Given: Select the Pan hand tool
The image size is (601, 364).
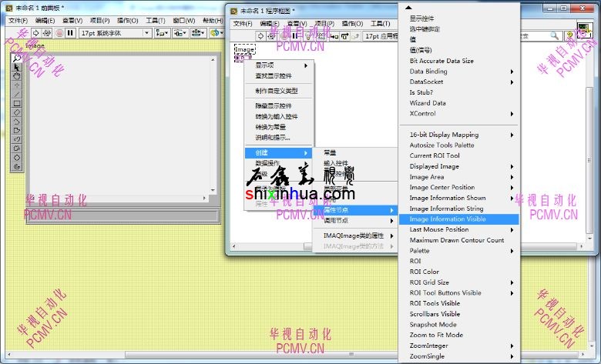Looking at the screenshot, I should 17,77.
